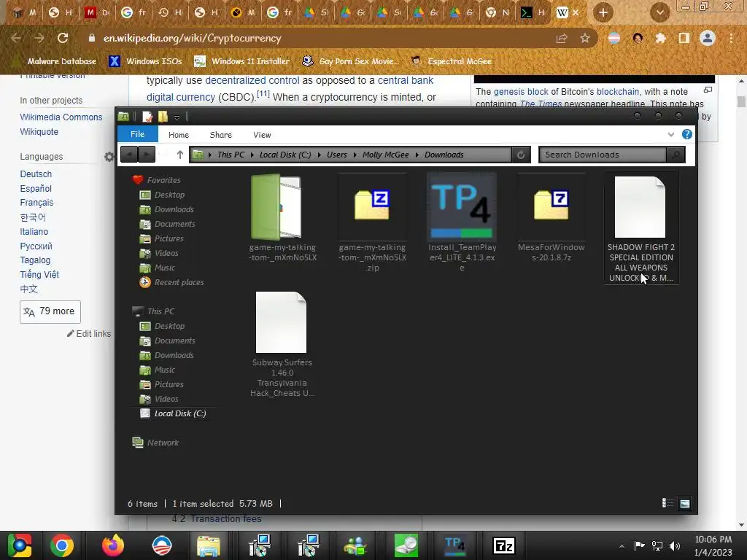
Task: Expand breadcrumb arrow after This PC
Action: 251,155
